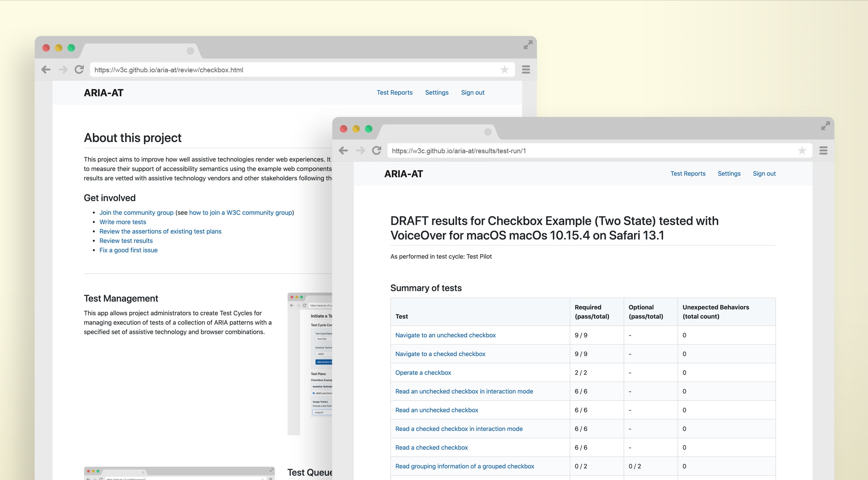Select the browser tab in the front window
868x480 pixels.
coord(438,132)
